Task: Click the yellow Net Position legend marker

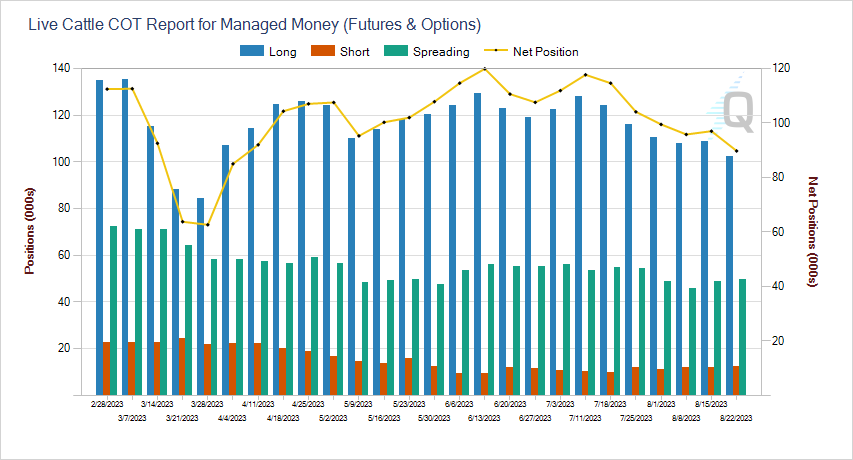Action: (496, 51)
